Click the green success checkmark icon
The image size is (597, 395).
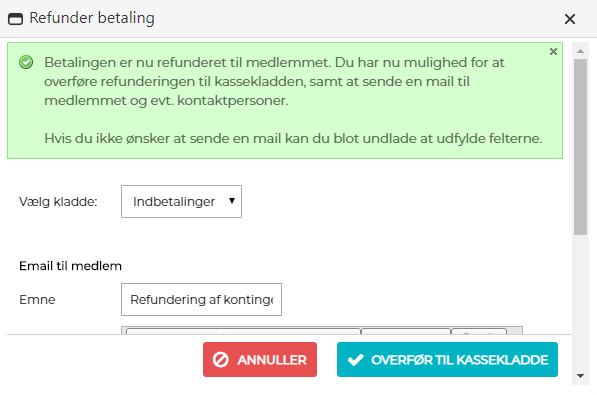point(26,62)
